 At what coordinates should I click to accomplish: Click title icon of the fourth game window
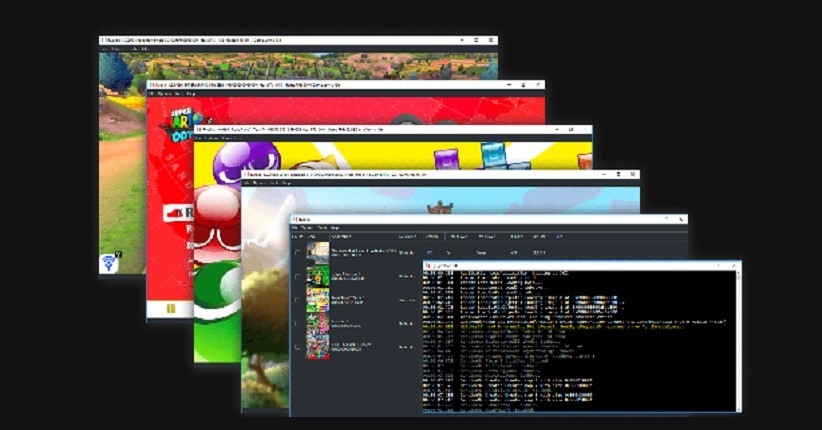[x=246, y=174]
